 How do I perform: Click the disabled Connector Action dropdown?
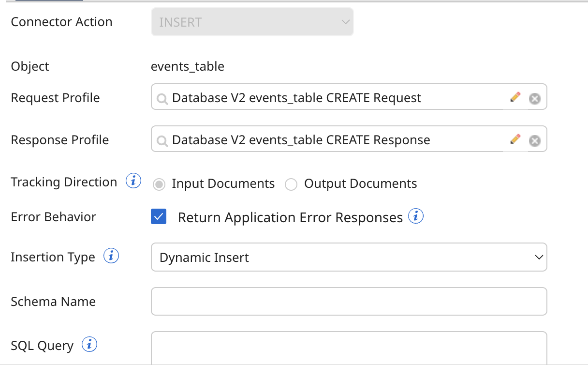[252, 21]
